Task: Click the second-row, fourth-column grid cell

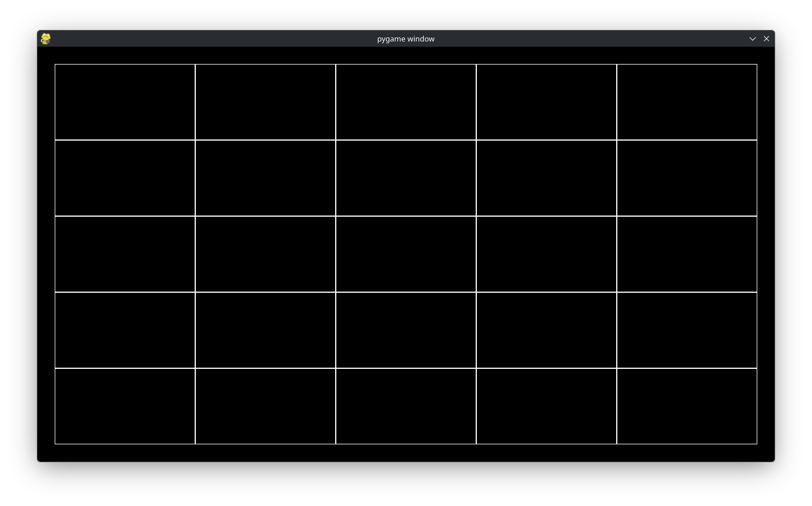Action: [547, 178]
